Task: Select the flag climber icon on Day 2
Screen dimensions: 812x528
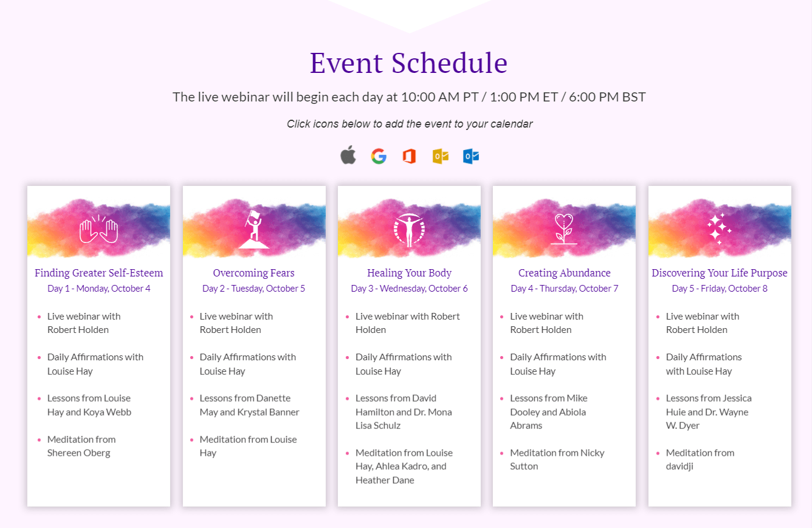Action: click(254, 230)
